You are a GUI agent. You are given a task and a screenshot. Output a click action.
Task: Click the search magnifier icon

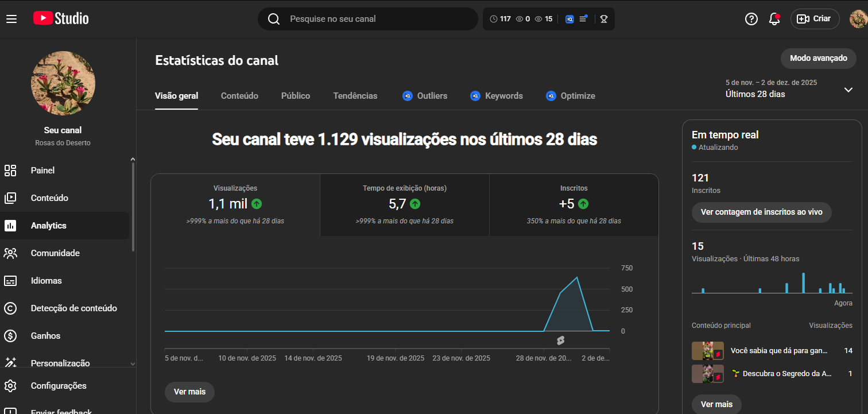pyautogui.click(x=274, y=19)
